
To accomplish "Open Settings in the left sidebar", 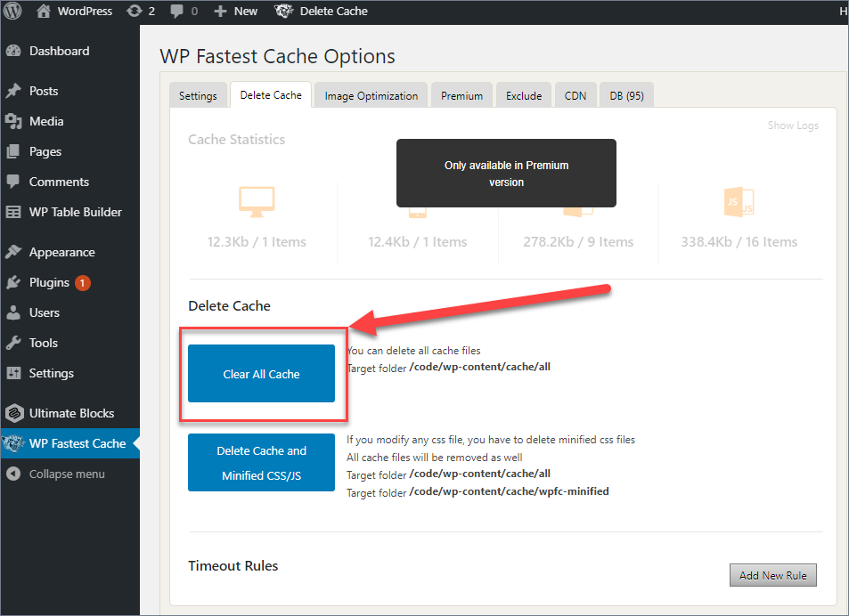I will pos(52,373).
